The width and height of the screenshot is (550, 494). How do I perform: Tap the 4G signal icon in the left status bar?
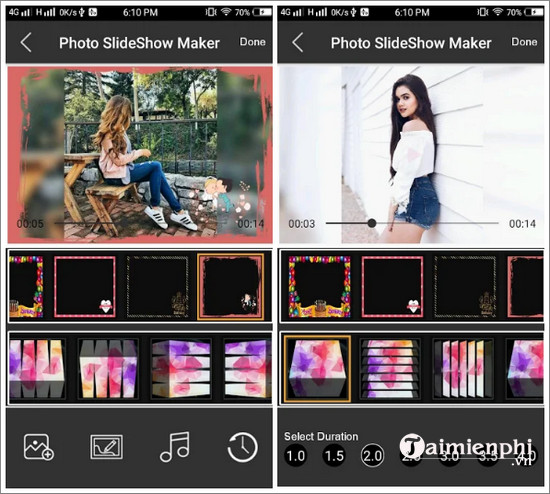click(20, 12)
